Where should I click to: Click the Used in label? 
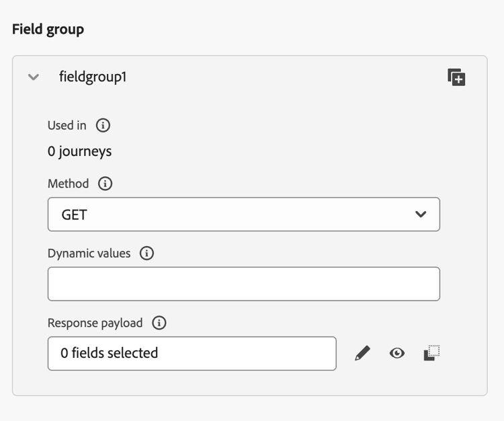(67, 125)
